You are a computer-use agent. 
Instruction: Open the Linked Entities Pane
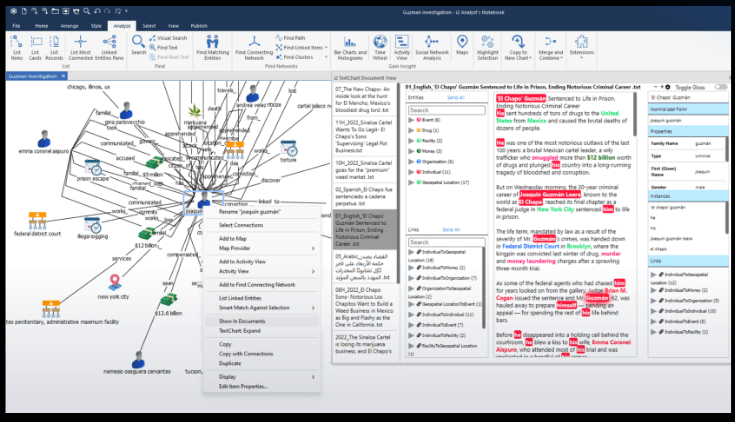tap(109, 47)
